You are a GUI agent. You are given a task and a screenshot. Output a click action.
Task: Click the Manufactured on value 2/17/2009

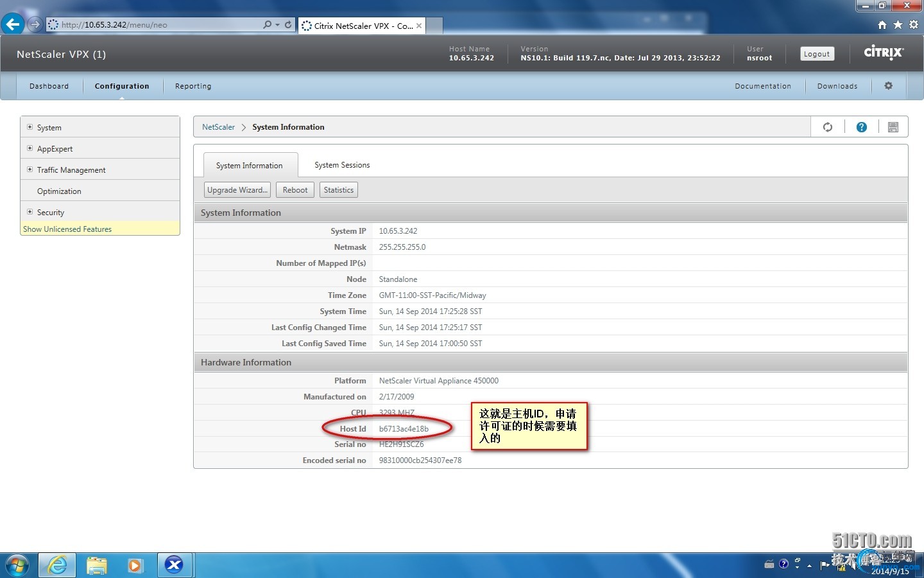pos(397,397)
